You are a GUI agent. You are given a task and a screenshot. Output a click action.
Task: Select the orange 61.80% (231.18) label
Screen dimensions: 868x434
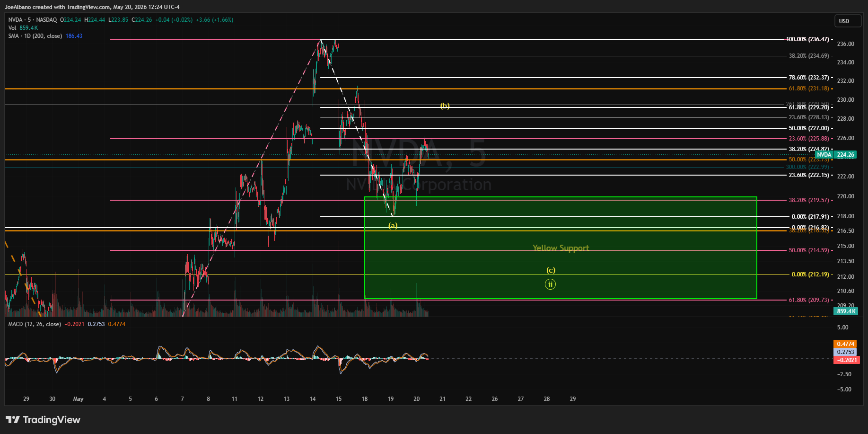(x=809, y=89)
